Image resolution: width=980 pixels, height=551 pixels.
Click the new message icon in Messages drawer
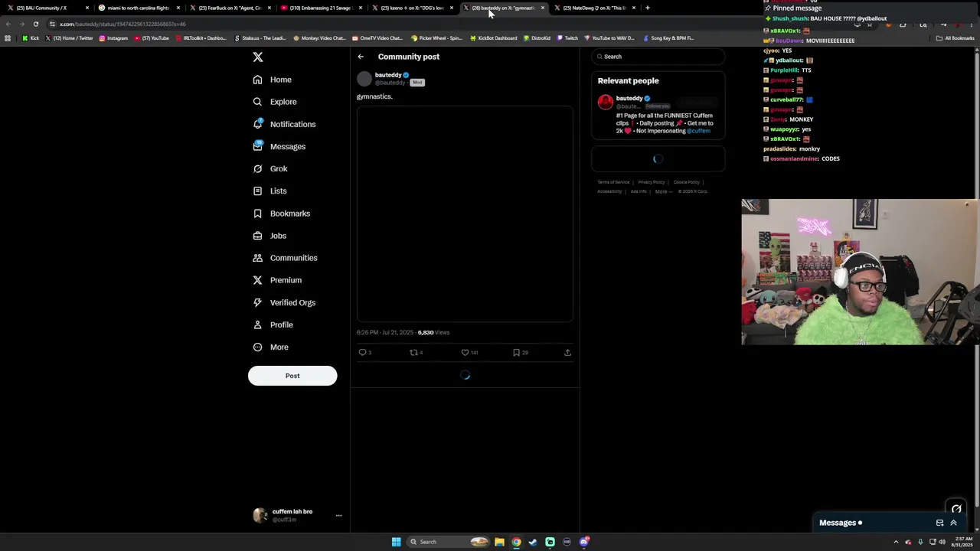pos(939,523)
